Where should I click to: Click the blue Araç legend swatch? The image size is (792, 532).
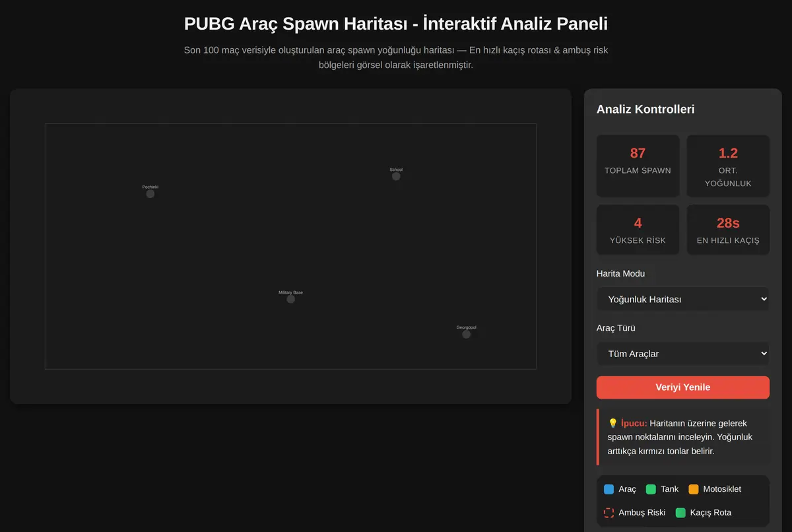tap(609, 489)
